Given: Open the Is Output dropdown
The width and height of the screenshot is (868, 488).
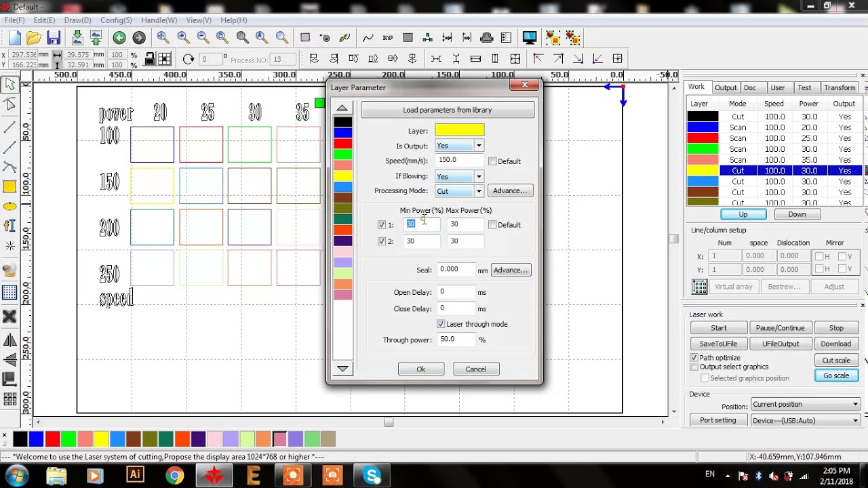Looking at the screenshot, I should 478,146.
